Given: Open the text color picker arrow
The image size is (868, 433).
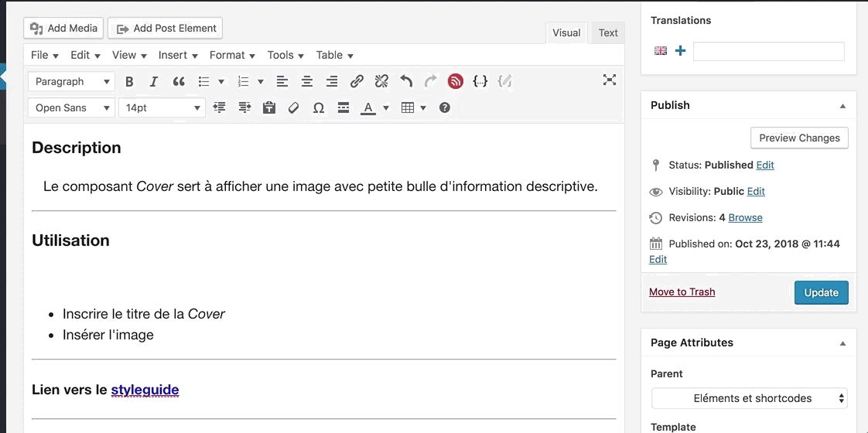Looking at the screenshot, I should click(x=386, y=107).
